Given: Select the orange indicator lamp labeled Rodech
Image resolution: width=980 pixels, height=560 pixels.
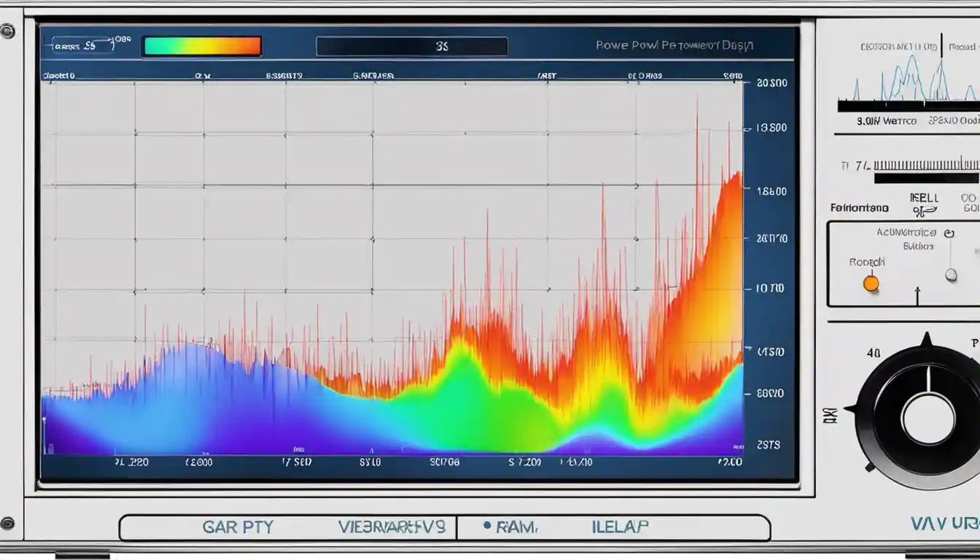Looking at the screenshot, I should [871, 282].
